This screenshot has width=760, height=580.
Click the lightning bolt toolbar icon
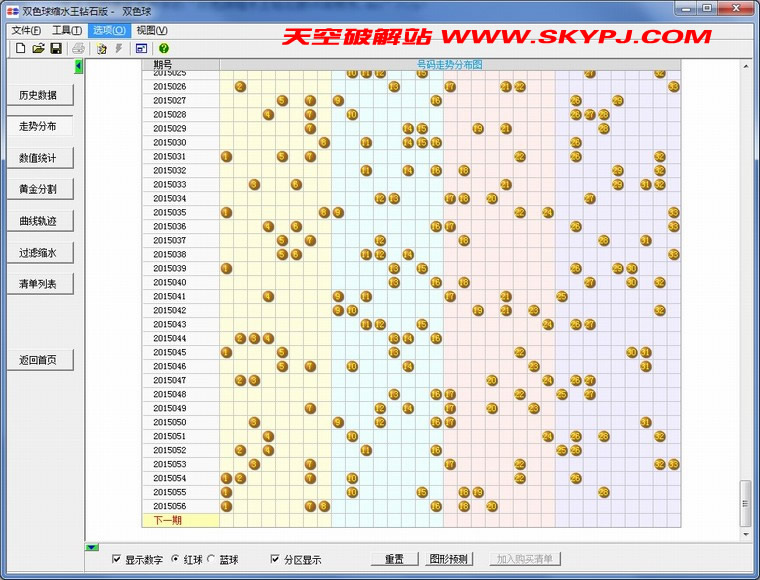tap(119, 48)
